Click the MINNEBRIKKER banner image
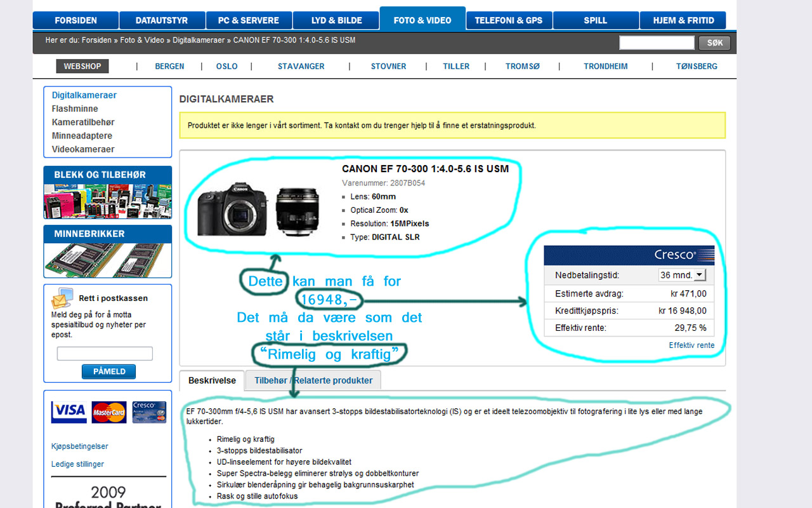 [x=108, y=251]
